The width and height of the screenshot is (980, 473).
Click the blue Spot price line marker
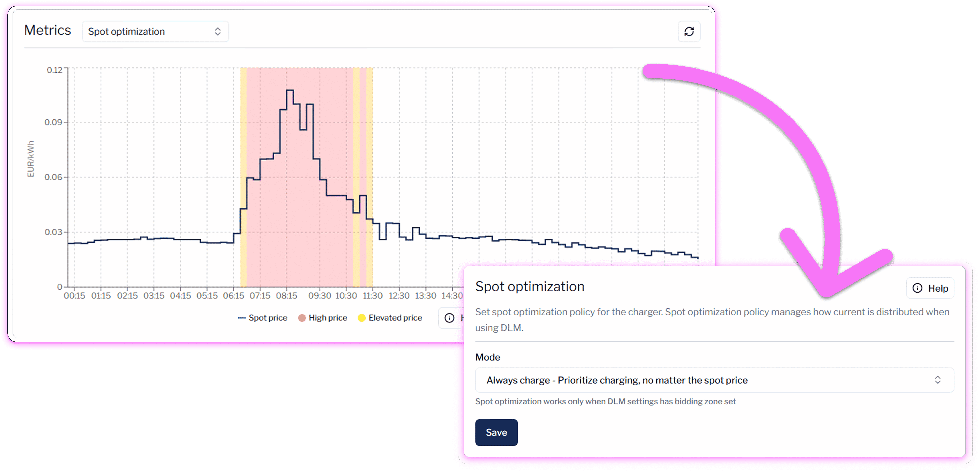tap(242, 318)
